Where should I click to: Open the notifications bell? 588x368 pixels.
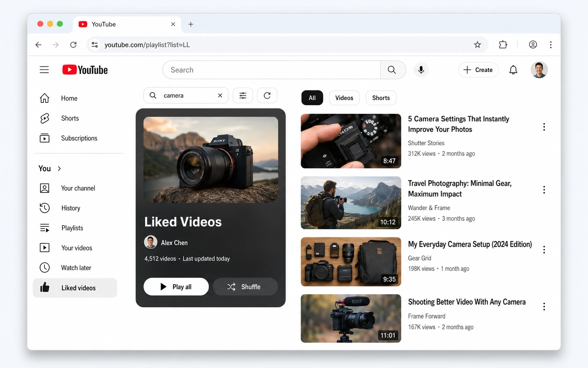tap(513, 70)
